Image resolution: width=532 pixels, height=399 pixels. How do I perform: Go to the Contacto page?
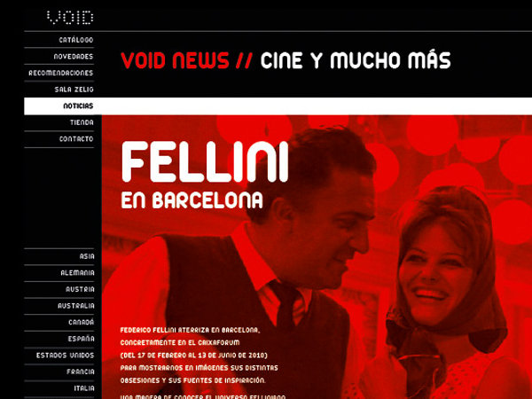(x=76, y=139)
